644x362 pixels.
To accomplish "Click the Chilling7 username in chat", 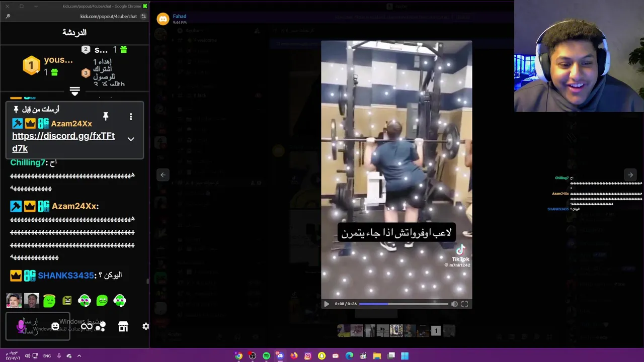I will pyautogui.click(x=27, y=162).
